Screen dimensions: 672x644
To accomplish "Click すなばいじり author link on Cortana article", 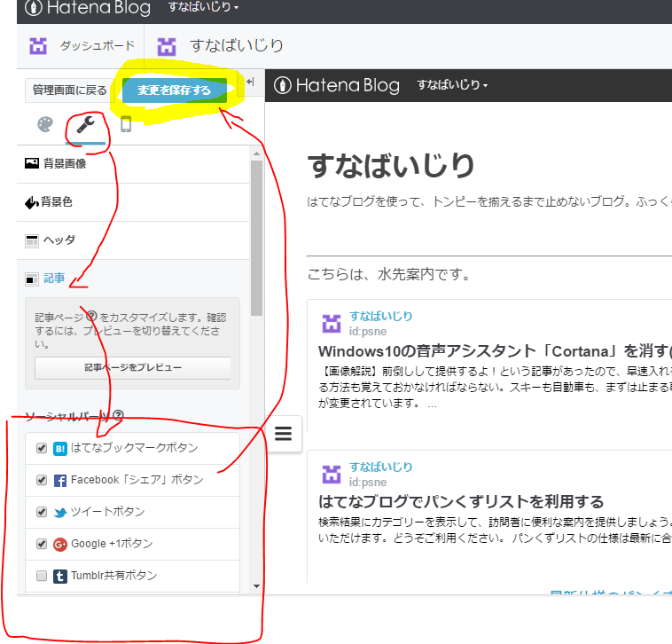I will click(381, 316).
